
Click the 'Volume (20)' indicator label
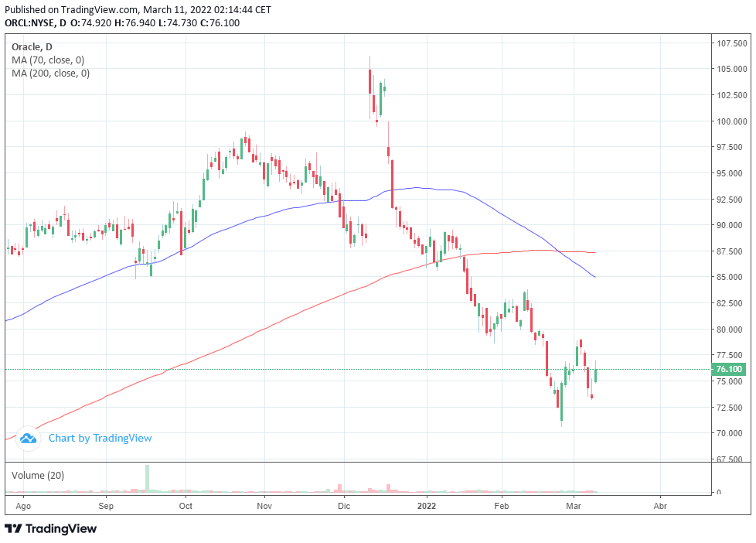click(x=38, y=476)
